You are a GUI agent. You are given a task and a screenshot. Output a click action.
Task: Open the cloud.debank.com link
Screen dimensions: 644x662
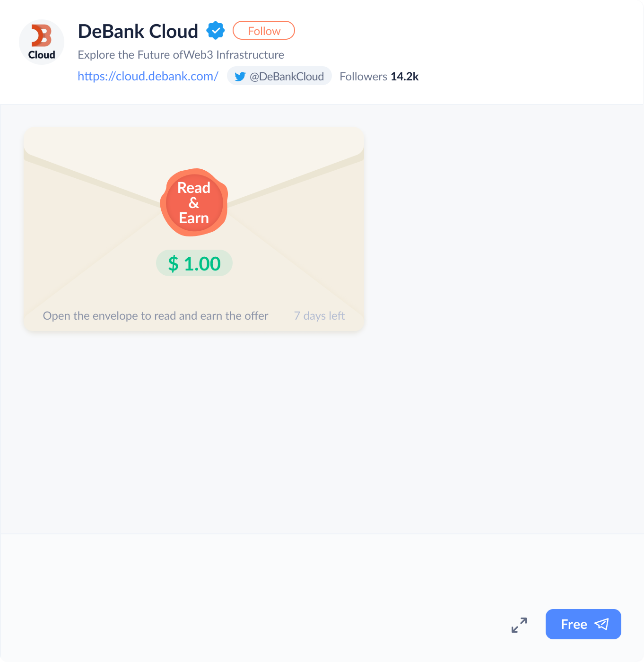(148, 76)
